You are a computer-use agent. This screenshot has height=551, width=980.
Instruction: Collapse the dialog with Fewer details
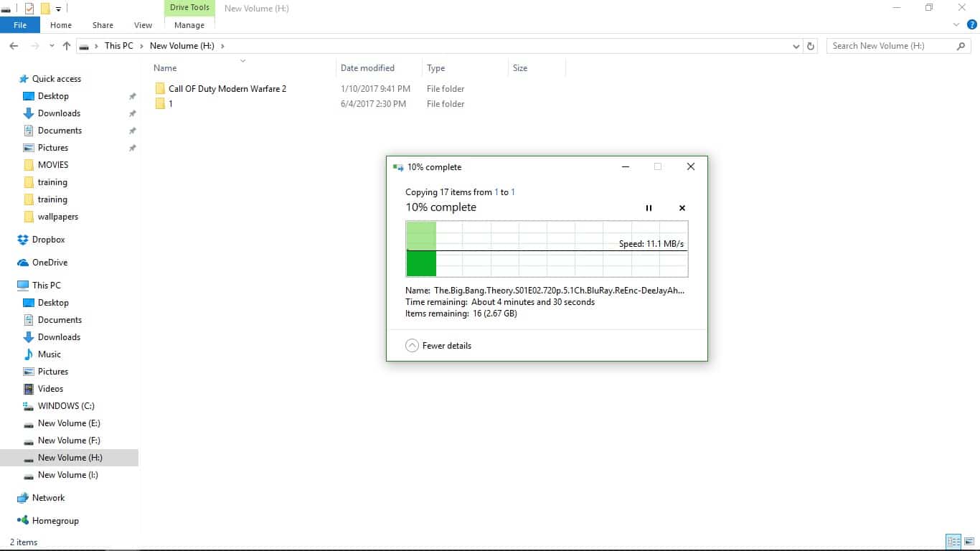438,346
